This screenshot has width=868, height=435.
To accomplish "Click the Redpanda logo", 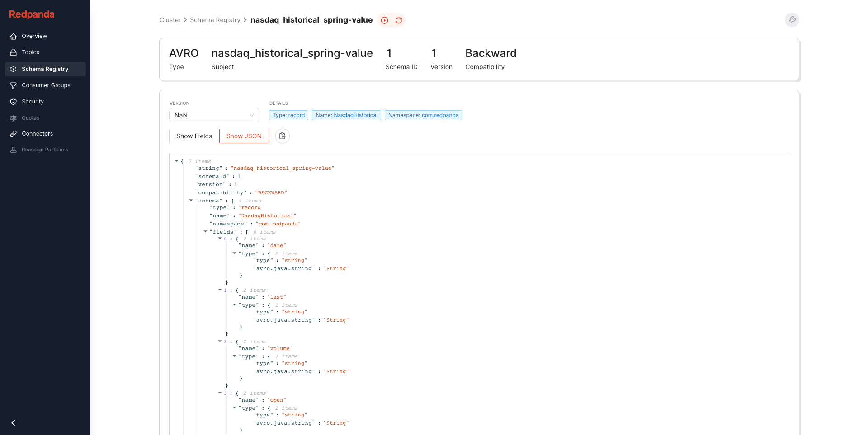I will click(x=32, y=14).
